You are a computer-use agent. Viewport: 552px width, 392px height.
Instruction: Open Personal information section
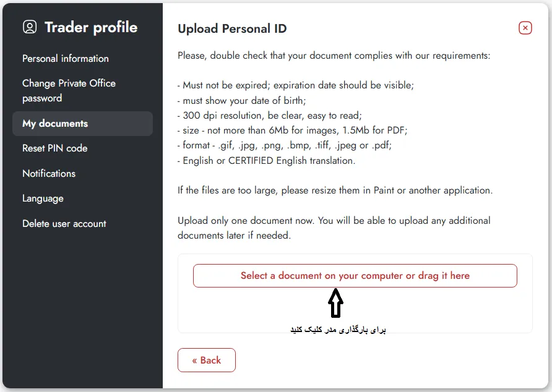tap(66, 59)
